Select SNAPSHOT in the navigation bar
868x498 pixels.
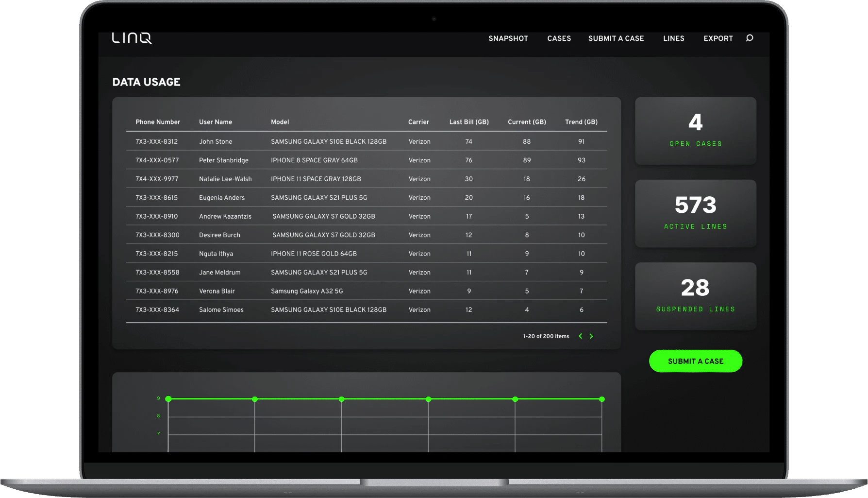(x=508, y=38)
